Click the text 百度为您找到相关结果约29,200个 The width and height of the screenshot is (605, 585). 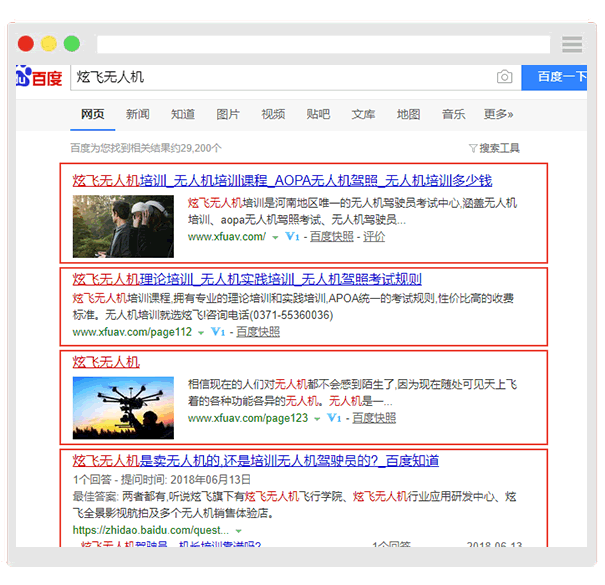click(146, 148)
